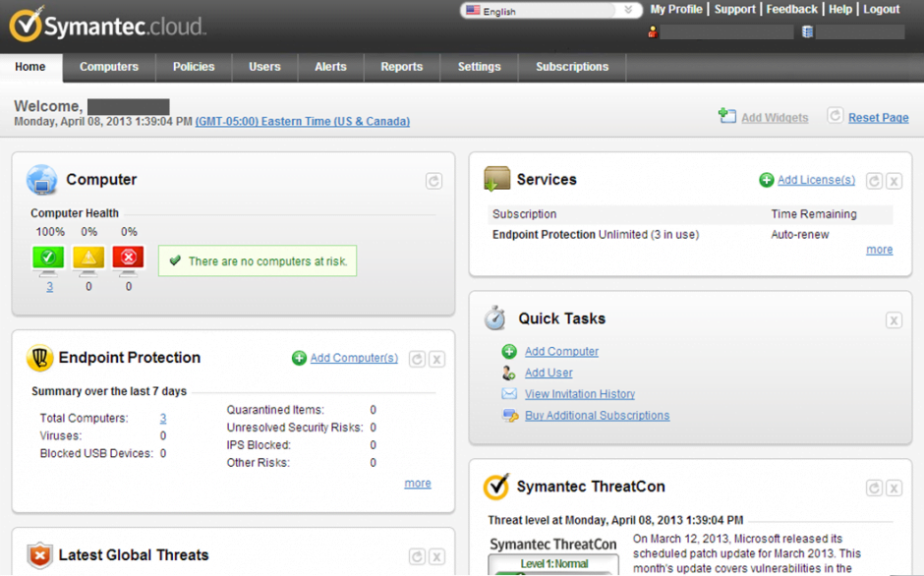This screenshot has height=576, width=924.
Task: Click the Latest Global Threats icon
Action: pyautogui.click(x=39, y=555)
